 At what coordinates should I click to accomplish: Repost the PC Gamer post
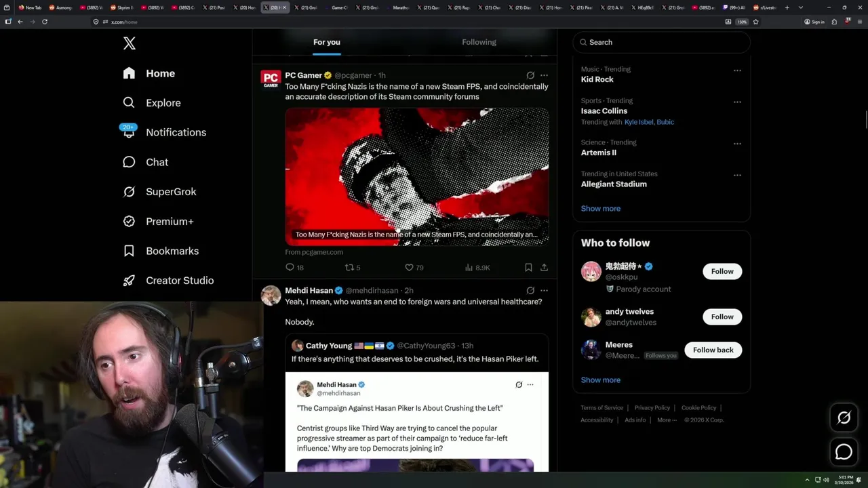coord(353,268)
